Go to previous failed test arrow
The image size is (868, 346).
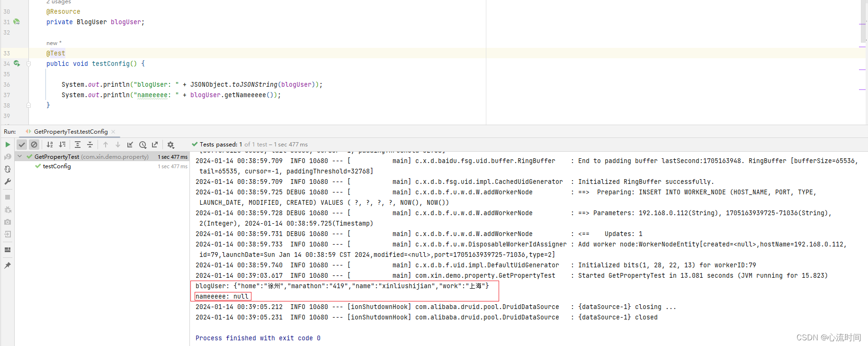(106, 145)
